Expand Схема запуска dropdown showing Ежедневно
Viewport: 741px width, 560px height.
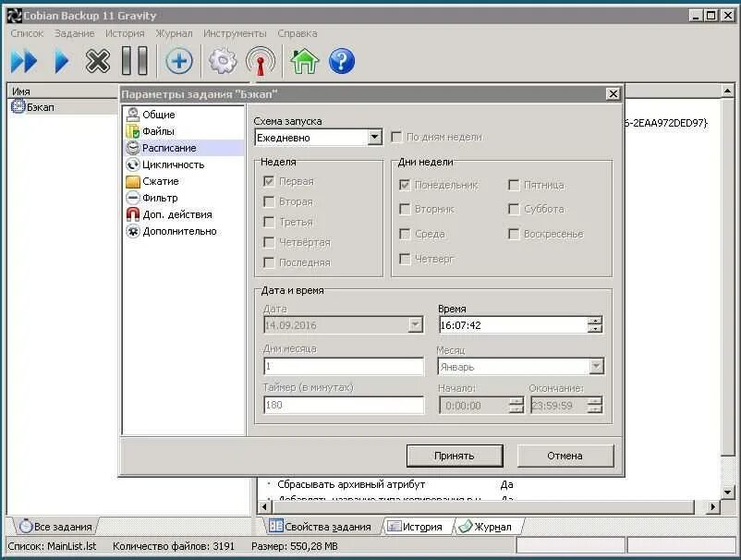coord(374,138)
